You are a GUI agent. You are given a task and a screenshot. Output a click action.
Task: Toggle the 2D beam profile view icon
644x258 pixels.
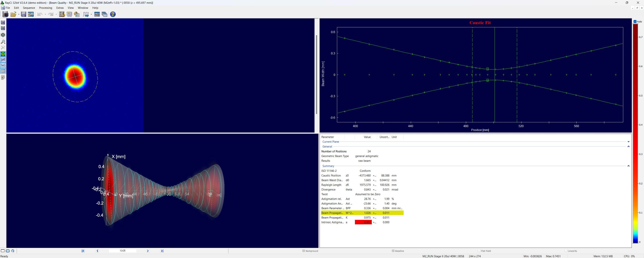[3, 54]
